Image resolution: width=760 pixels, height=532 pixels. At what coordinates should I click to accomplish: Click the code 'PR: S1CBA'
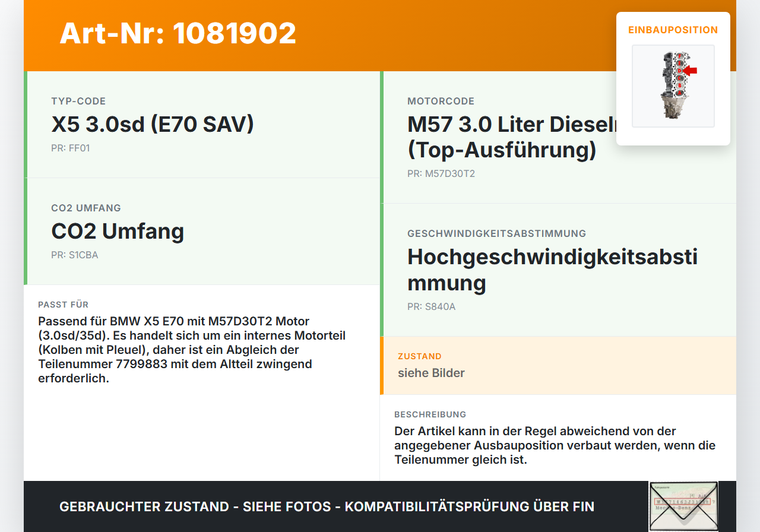coord(75,255)
